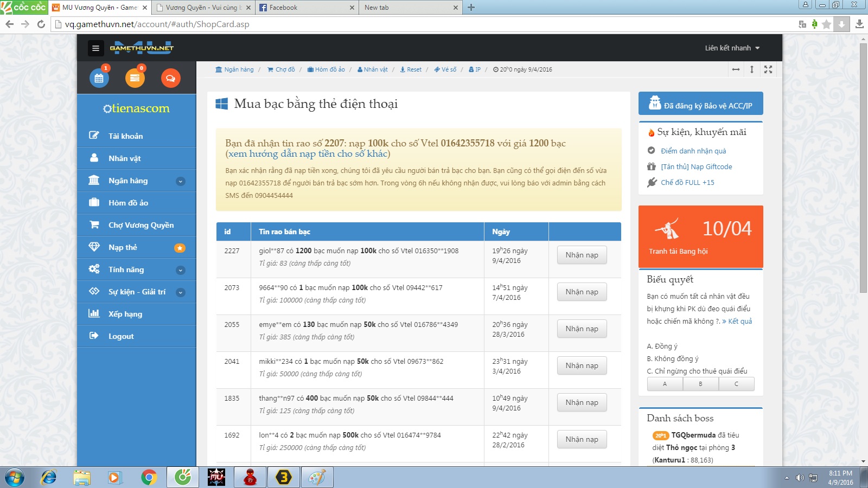The width and height of the screenshot is (868, 488).
Task: Switch to the Facebook browser tab
Action: (304, 8)
